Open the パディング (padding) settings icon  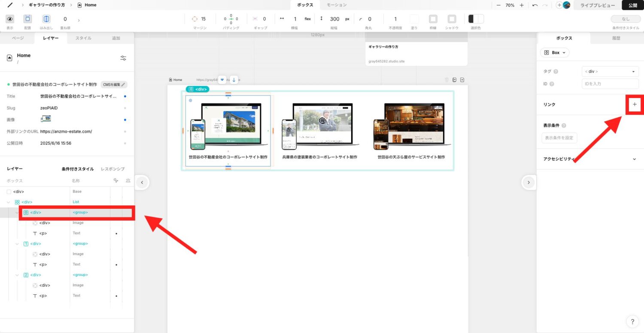[230, 18]
